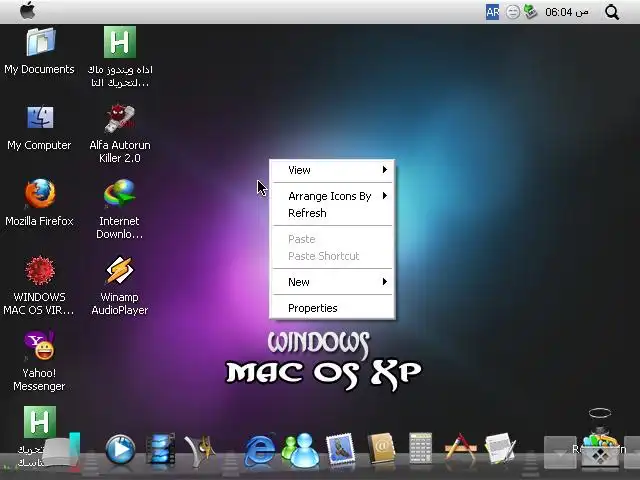Open the Calculator dock icon
Image resolution: width=640 pixels, height=480 pixels.
coord(420,448)
